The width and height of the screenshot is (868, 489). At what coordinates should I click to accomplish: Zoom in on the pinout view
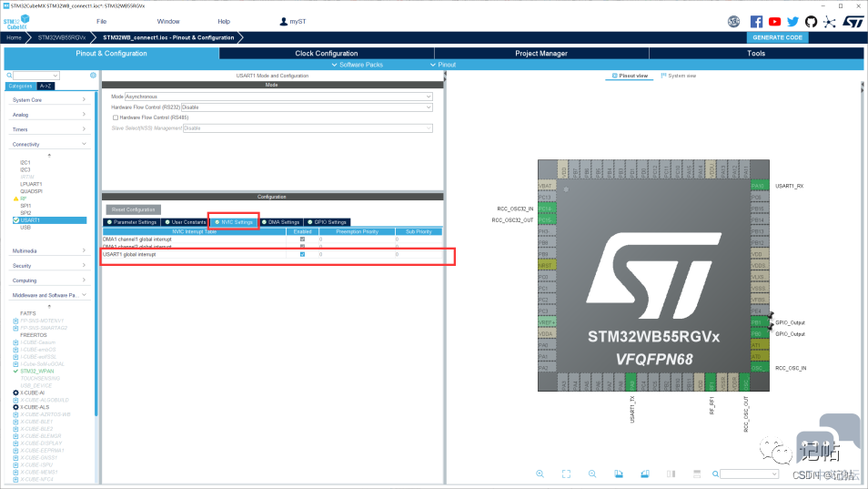click(x=540, y=474)
